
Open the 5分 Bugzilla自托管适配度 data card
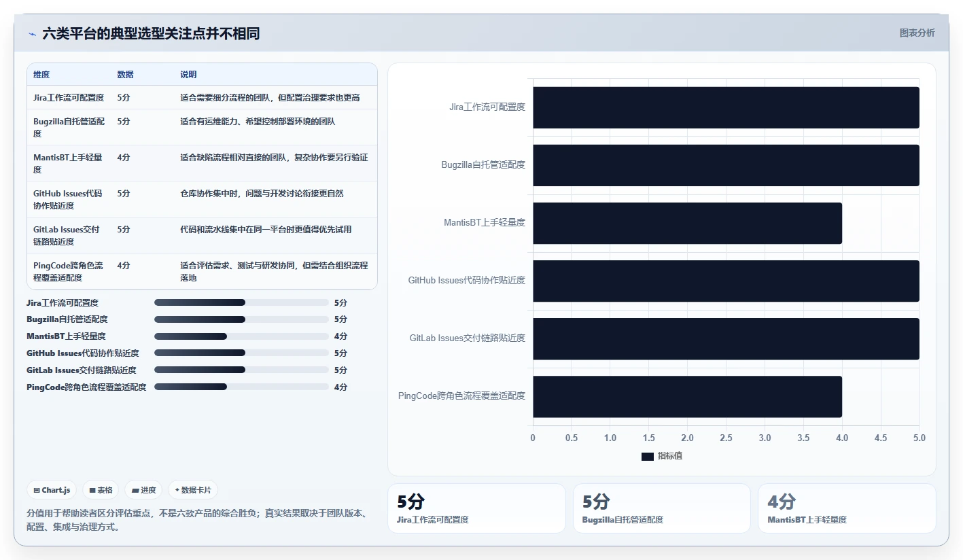(x=661, y=508)
